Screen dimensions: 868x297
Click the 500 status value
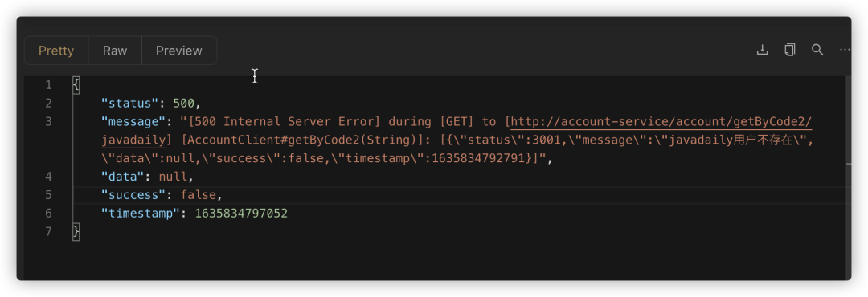tap(184, 104)
